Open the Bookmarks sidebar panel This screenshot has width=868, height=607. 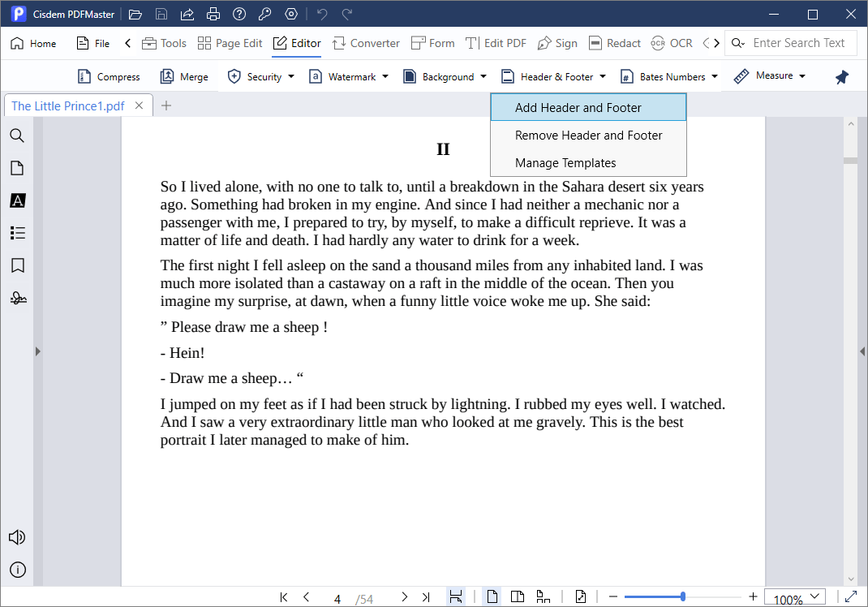(x=17, y=266)
